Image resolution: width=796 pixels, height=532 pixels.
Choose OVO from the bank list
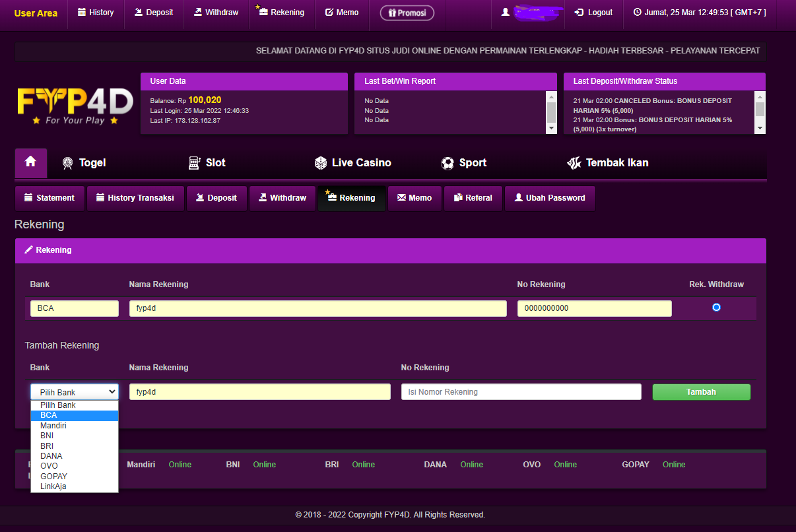click(x=75, y=466)
